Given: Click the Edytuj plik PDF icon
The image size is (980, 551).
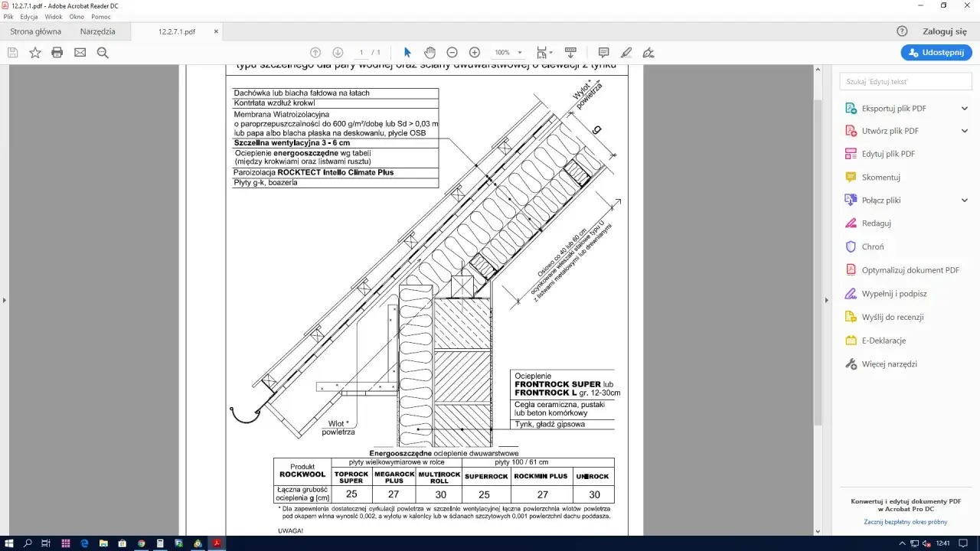Looking at the screenshot, I should click(x=851, y=154).
